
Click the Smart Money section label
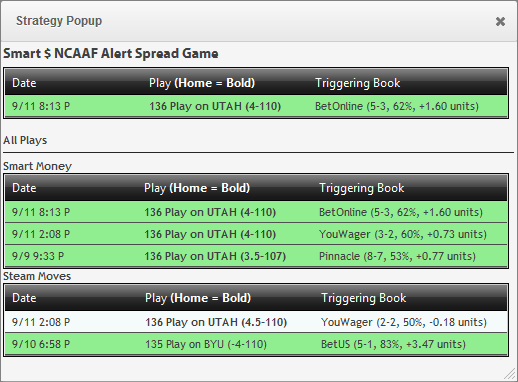pos(37,166)
